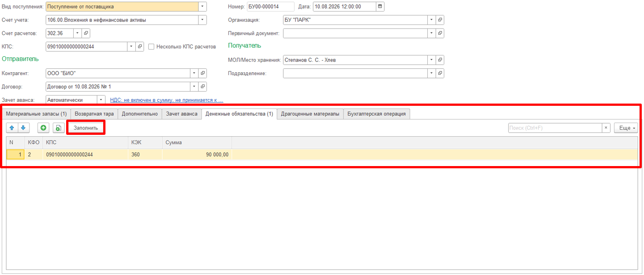Move row down with blue down arrow
This screenshot has width=644, height=275.
click(23, 128)
